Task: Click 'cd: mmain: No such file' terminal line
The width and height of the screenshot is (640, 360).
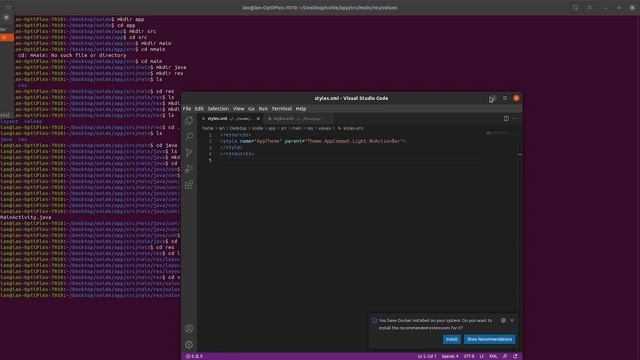Action: 72,55
